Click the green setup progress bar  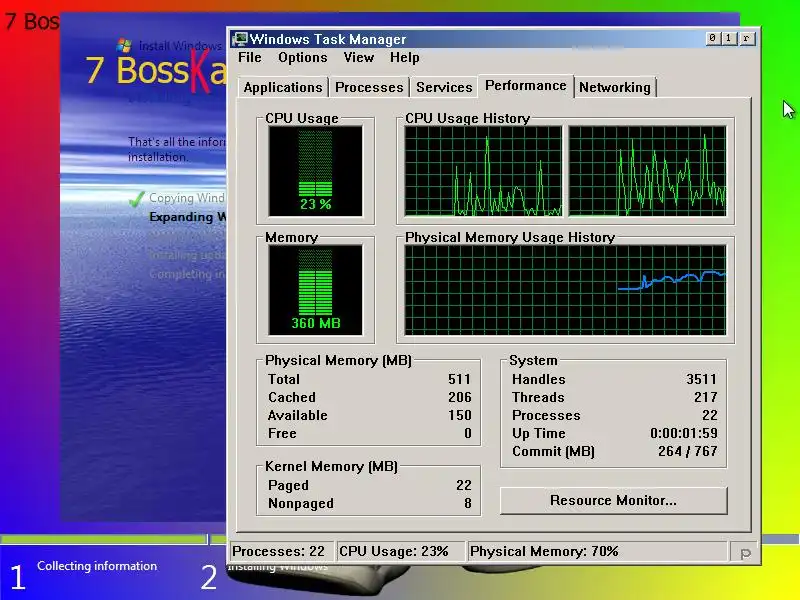coord(104,539)
